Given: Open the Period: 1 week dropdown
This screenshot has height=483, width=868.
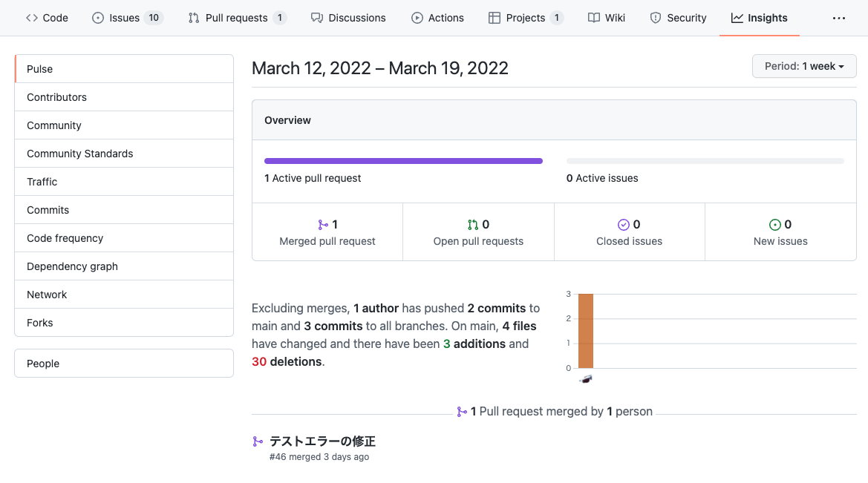Looking at the screenshot, I should click(804, 66).
